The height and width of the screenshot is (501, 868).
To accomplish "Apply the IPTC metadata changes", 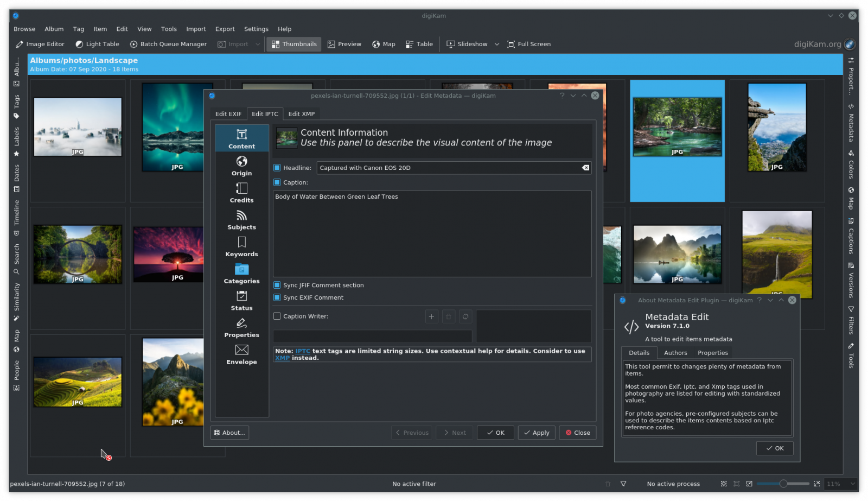I will click(x=536, y=433).
